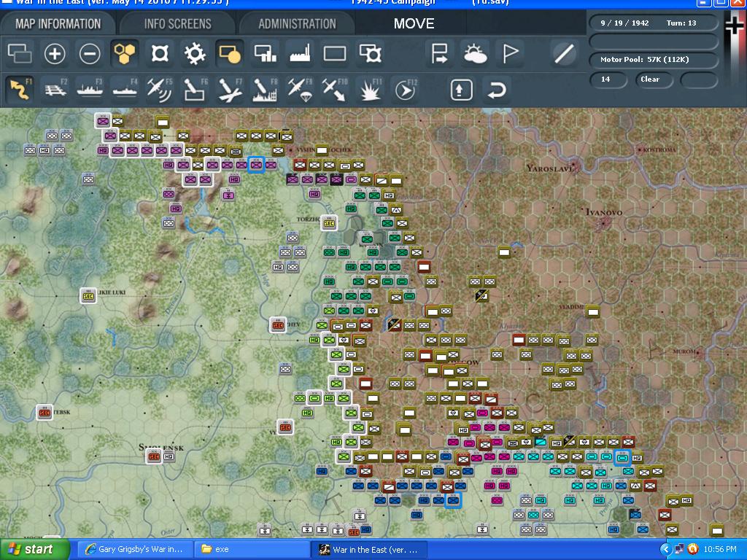Undo the last move with curved arrow

tap(497, 90)
